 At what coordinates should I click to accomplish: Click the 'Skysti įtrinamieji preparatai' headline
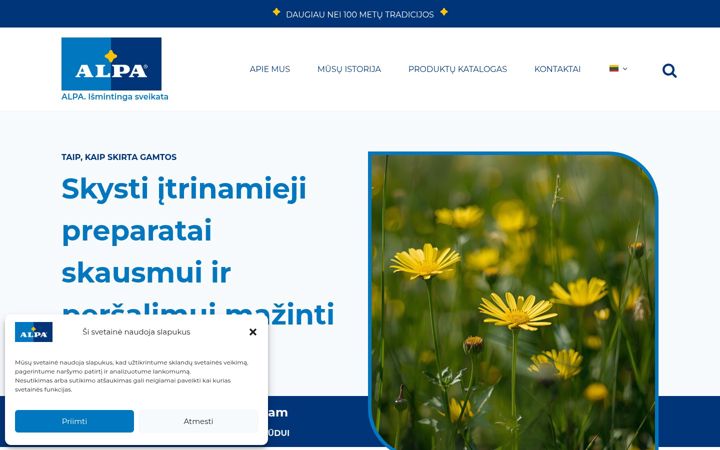tap(198, 250)
